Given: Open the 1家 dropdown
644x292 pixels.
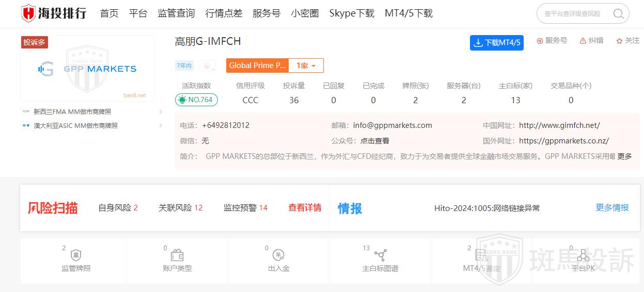Looking at the screenshot, I should point(306,66).
